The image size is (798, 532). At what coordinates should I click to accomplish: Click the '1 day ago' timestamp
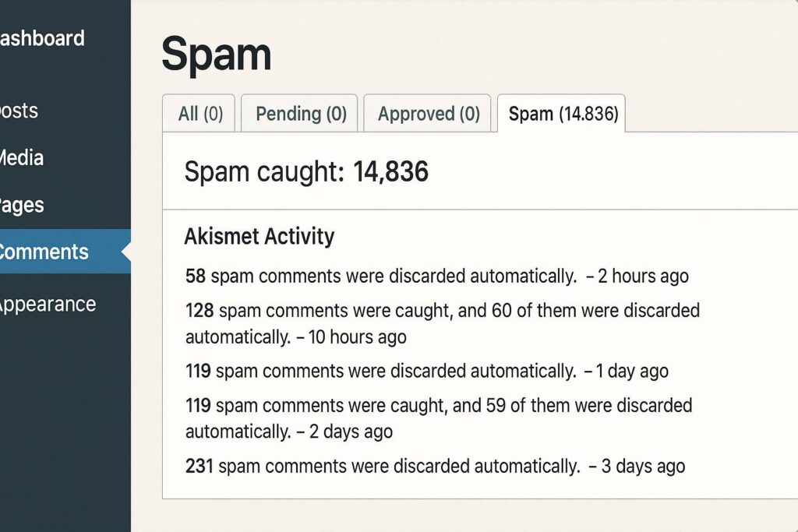tap(632, 372)
